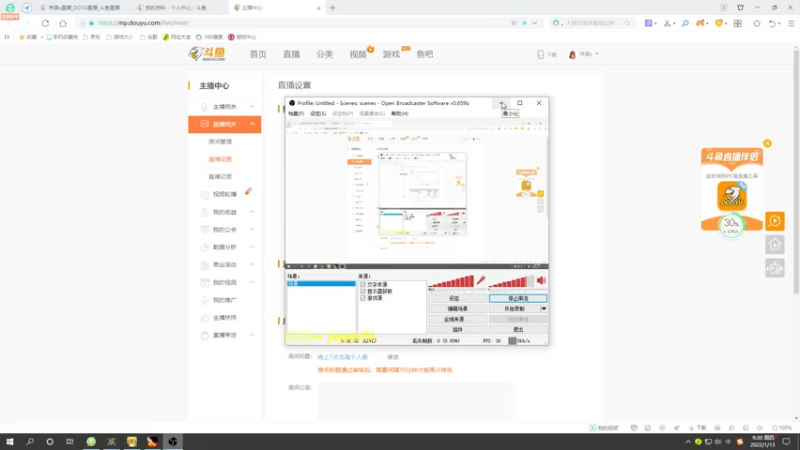Click the Douyu companion app icon in the ad

pyautogui.click(x=732, y=196)
